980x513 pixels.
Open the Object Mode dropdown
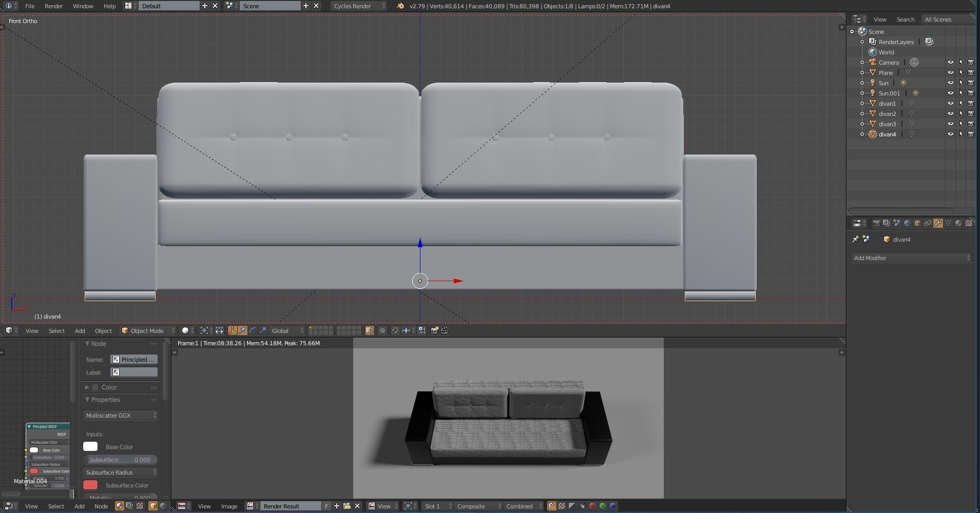point(148,331)
